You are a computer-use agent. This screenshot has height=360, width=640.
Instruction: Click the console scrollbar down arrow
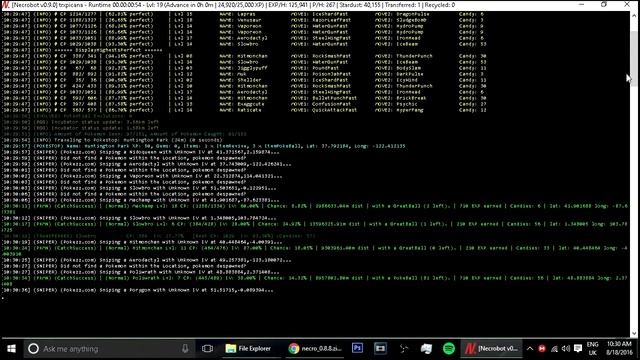pos(634,333)
